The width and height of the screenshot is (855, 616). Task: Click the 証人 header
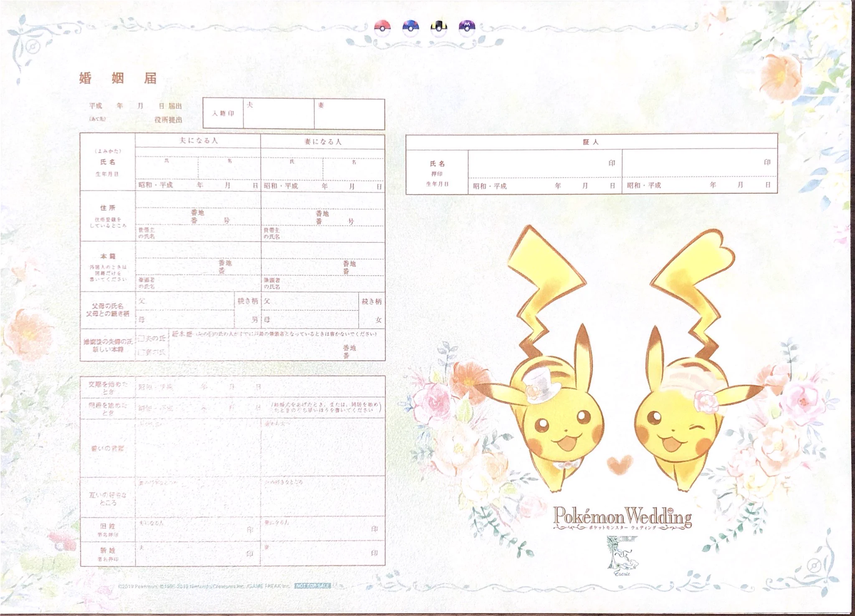coord(591,142)
